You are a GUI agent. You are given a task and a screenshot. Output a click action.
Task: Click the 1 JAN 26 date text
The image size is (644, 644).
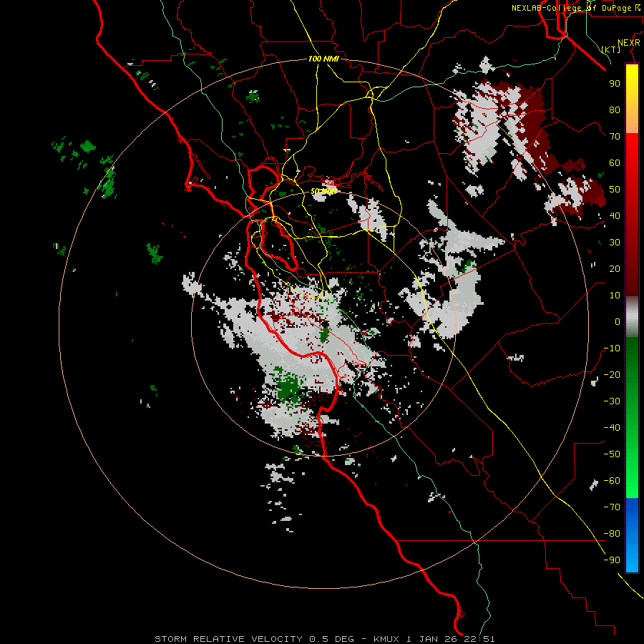pyautogui.click(x=431, y=639)
